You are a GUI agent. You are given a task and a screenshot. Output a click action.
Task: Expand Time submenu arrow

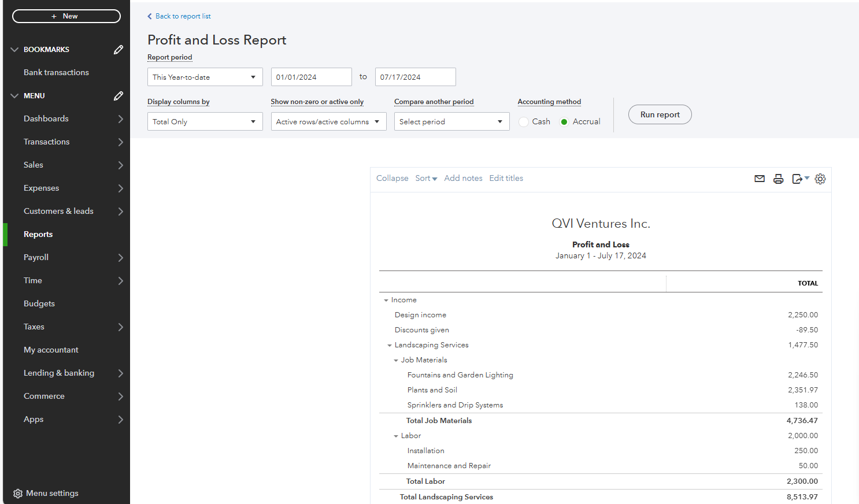click(120, 281)
